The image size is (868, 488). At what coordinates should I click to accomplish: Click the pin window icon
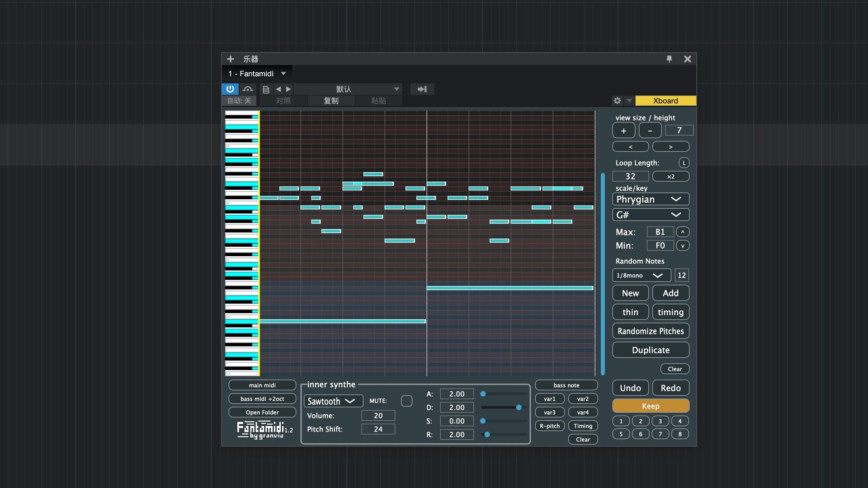click(669, 59)
